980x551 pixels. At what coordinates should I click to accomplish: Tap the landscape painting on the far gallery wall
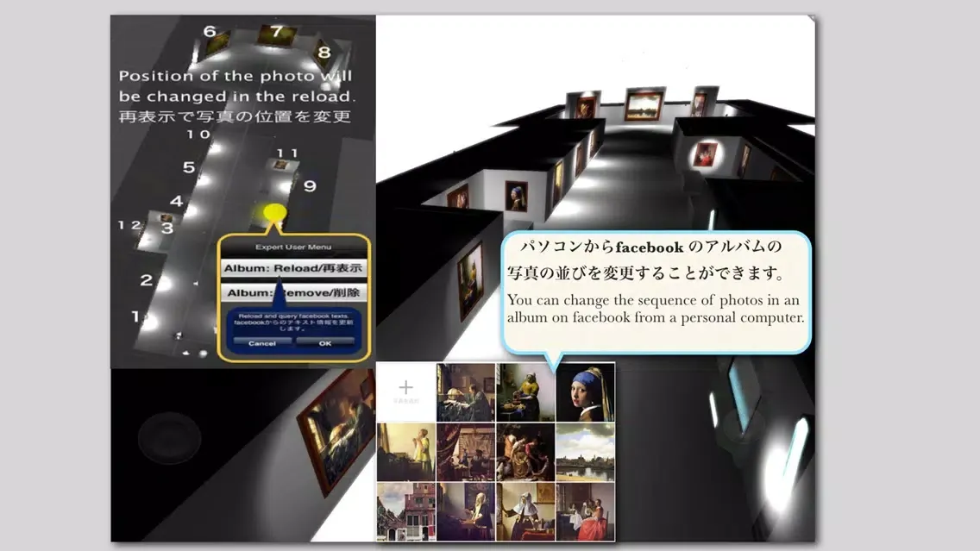pos(644,104)
